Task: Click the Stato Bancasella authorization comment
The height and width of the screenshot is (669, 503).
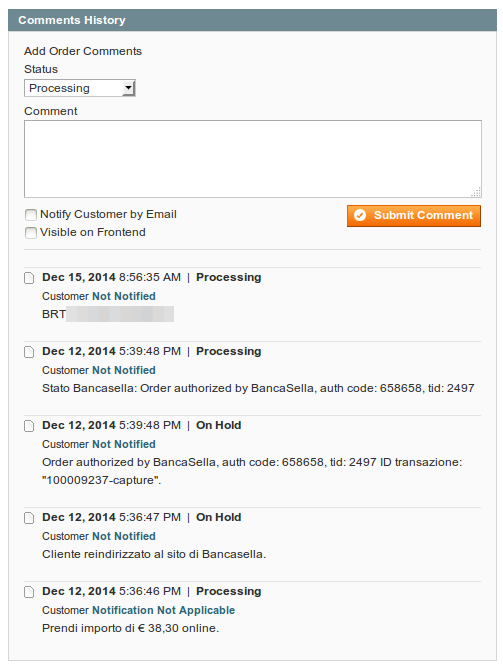Action: pyautogui.click(x=258, y=388)
